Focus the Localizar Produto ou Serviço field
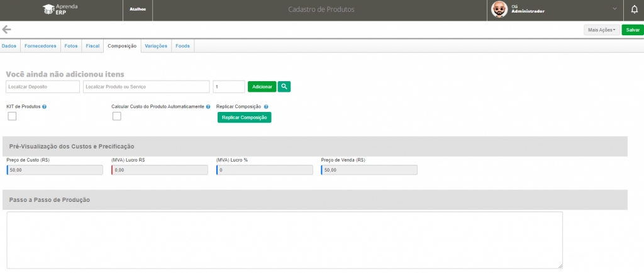644x273 pixels. 146,86
